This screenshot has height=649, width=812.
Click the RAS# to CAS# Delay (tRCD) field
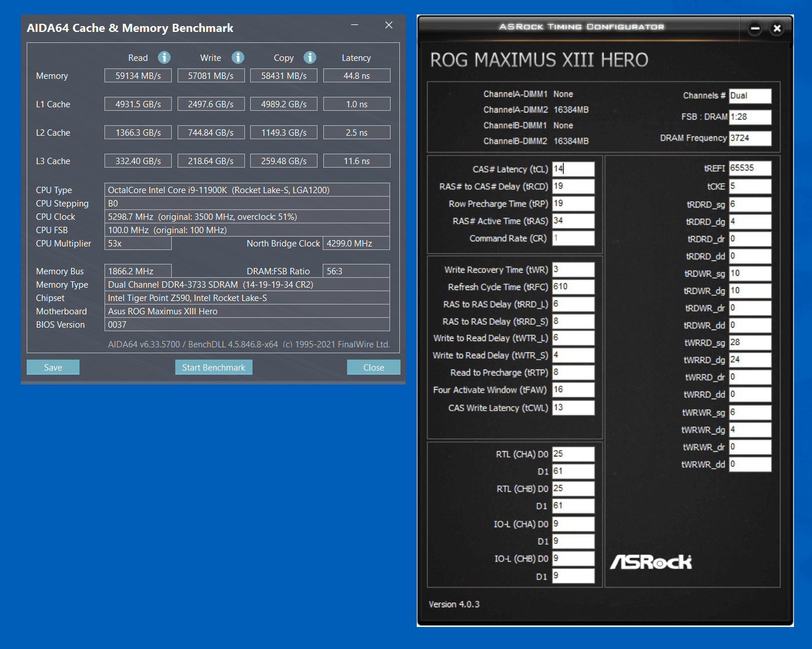point(573,186)
